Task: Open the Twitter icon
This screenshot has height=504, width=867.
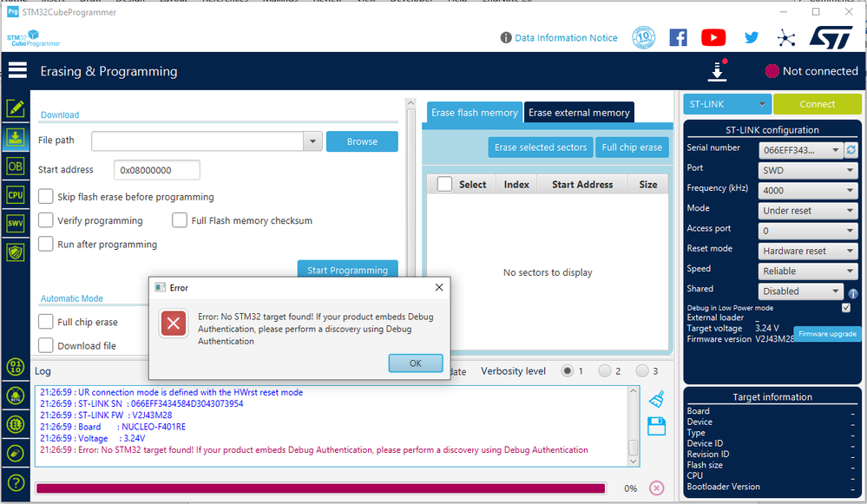Action: click(x=751, y=37)
